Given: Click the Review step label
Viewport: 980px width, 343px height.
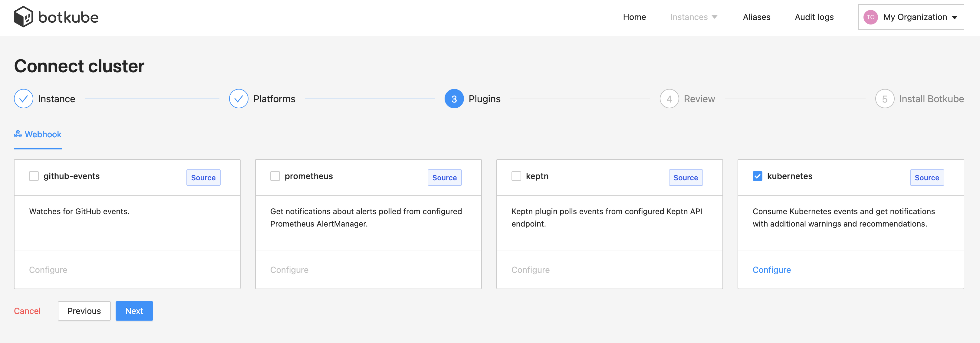Looking at the screenshot, I should tap(699, 99).
